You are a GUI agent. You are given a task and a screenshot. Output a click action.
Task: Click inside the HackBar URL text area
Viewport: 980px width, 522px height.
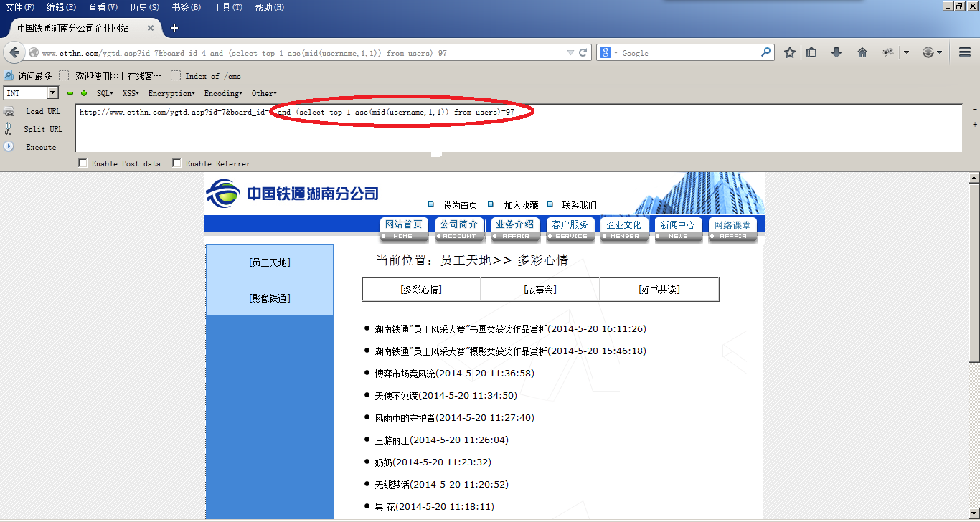[519, 128]
